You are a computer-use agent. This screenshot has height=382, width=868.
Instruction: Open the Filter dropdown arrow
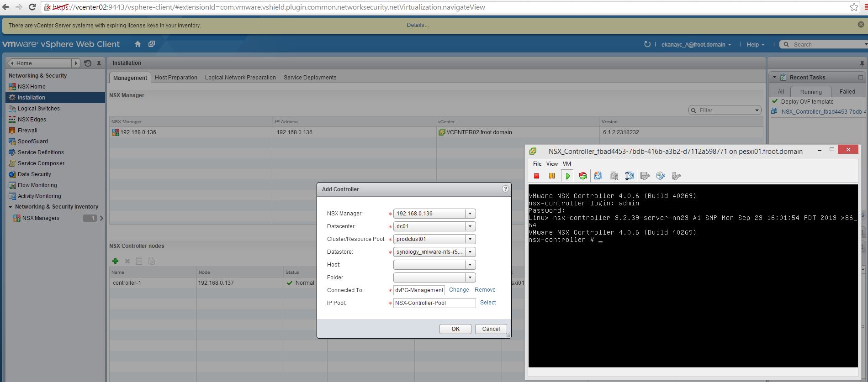click(757, 110)
